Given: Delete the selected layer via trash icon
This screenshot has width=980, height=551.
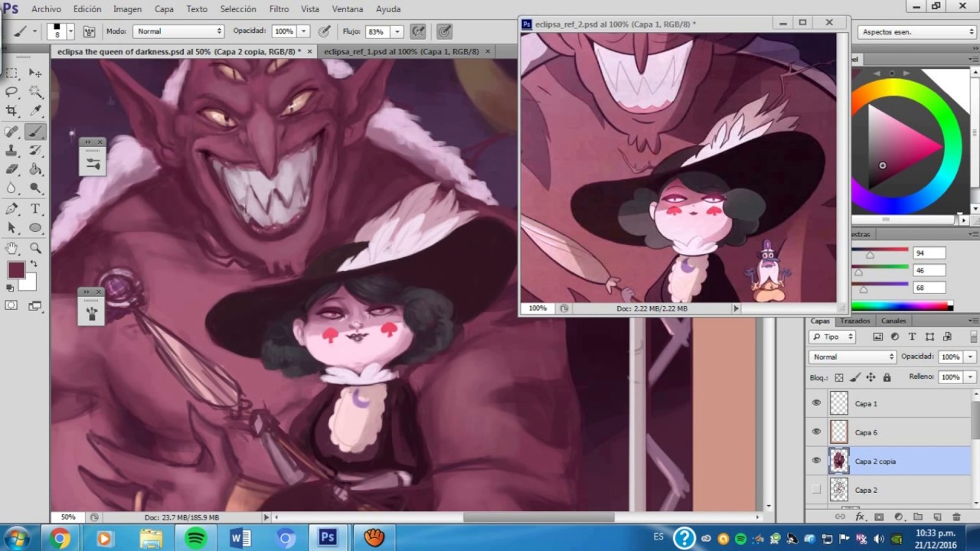Looking at the screenshot, I should click(956, 517).
